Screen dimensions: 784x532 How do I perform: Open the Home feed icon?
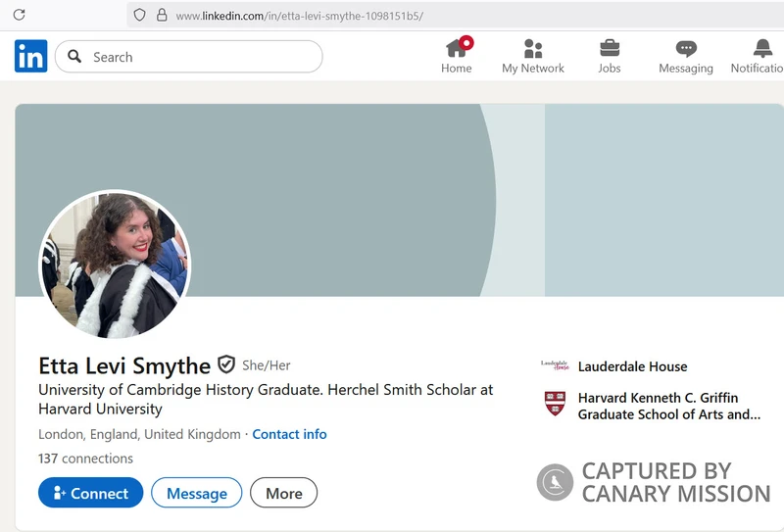457,48
